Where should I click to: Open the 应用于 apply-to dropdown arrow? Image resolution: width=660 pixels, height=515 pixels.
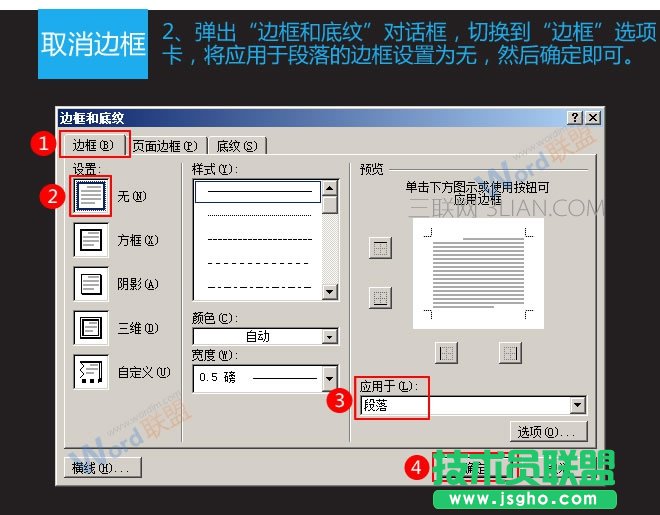[578, 405]
